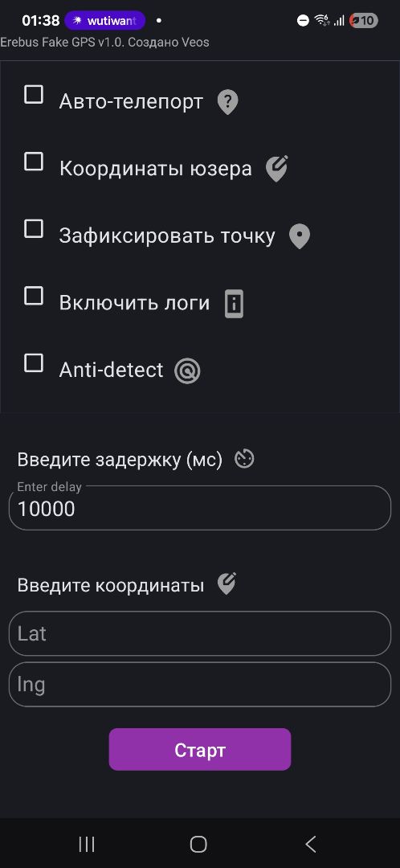Tap the question mark pin icon beside Авто-телепорт
This screenshot has width=400, height=868.
point(227,102)
